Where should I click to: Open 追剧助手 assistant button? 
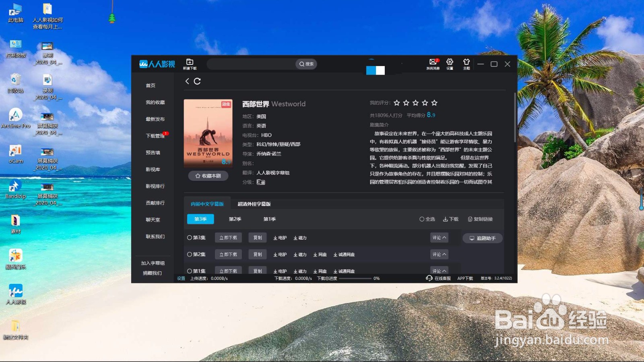pos(482,238)
